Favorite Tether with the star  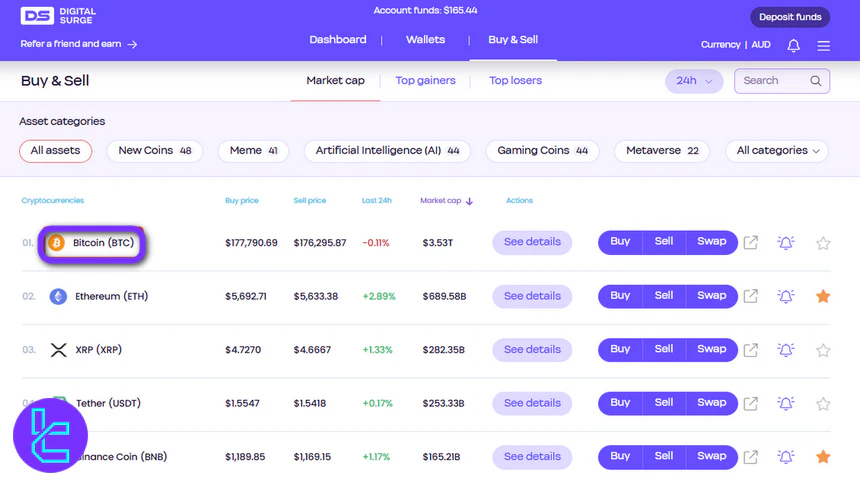(823, 404)
